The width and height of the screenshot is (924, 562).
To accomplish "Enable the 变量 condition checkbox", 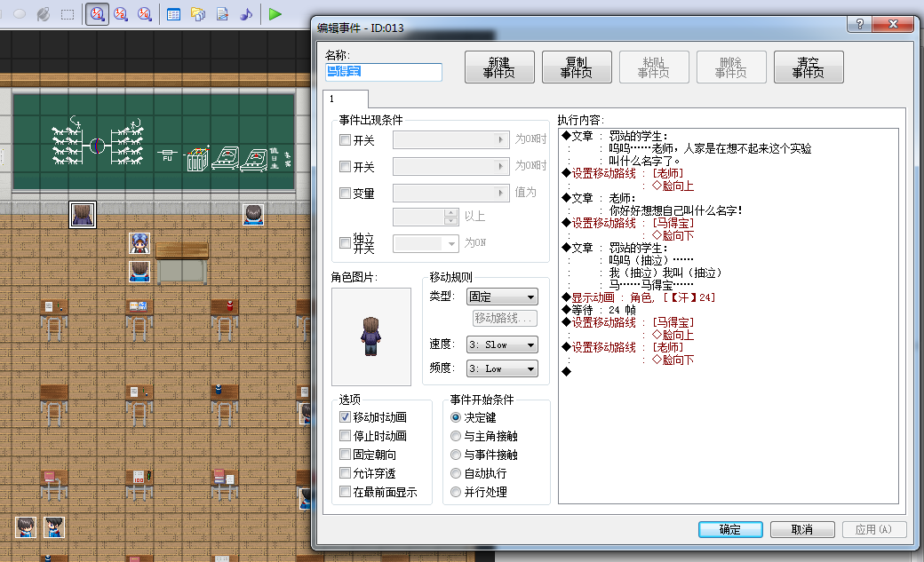I will coord(346,194).
